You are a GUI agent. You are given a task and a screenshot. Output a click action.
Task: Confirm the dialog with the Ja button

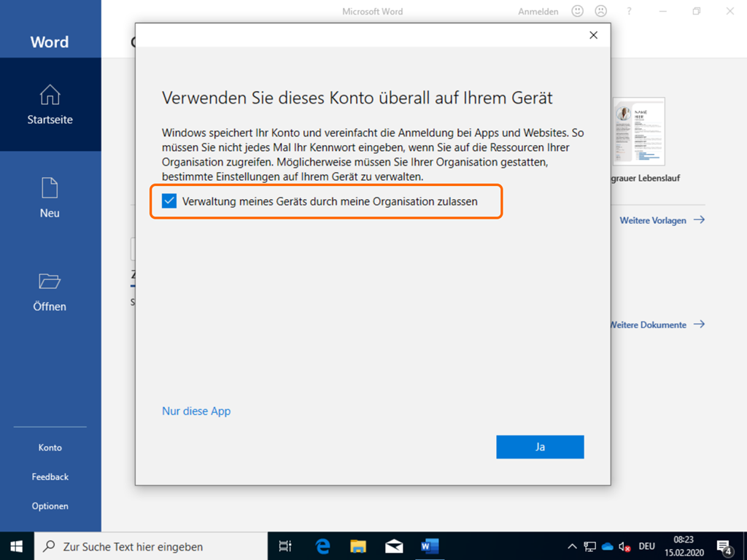click(x=540, y=447)
